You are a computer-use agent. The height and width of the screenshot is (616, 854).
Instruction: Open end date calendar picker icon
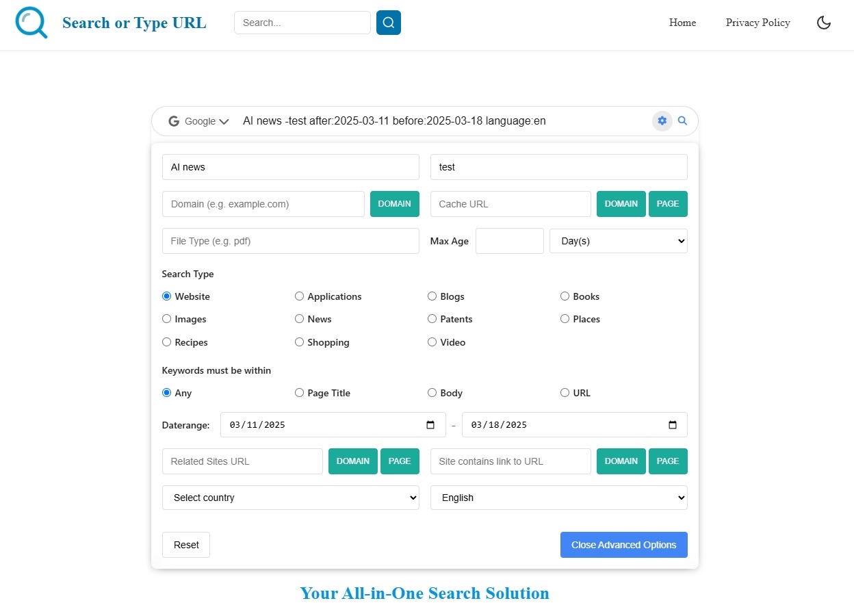[x=673, y=425]
